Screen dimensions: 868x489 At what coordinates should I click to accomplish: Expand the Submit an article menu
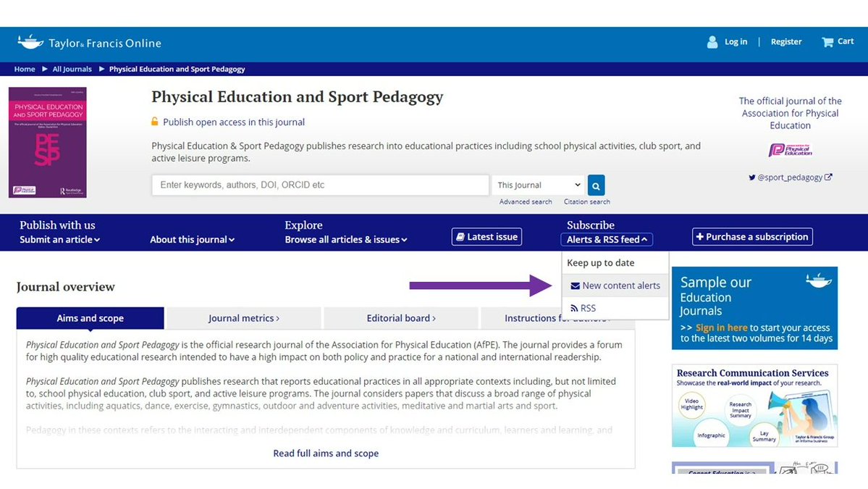coord(60,240)
